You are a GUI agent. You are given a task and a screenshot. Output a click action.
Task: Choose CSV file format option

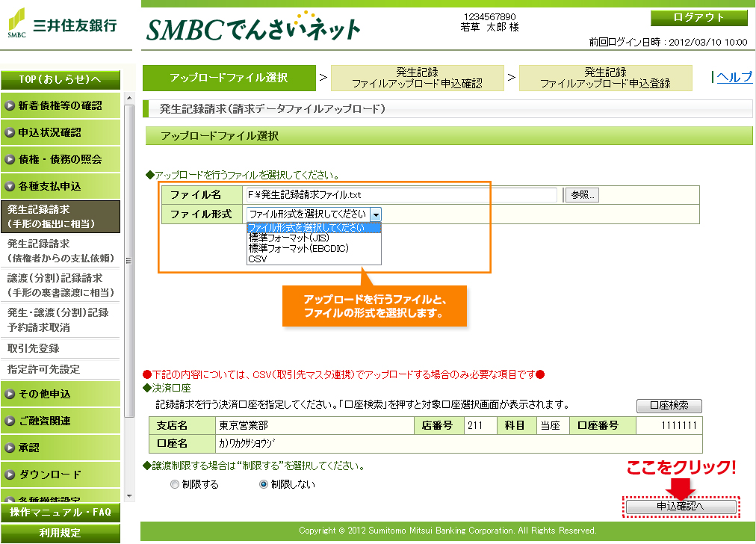click(x=314, y=259)
